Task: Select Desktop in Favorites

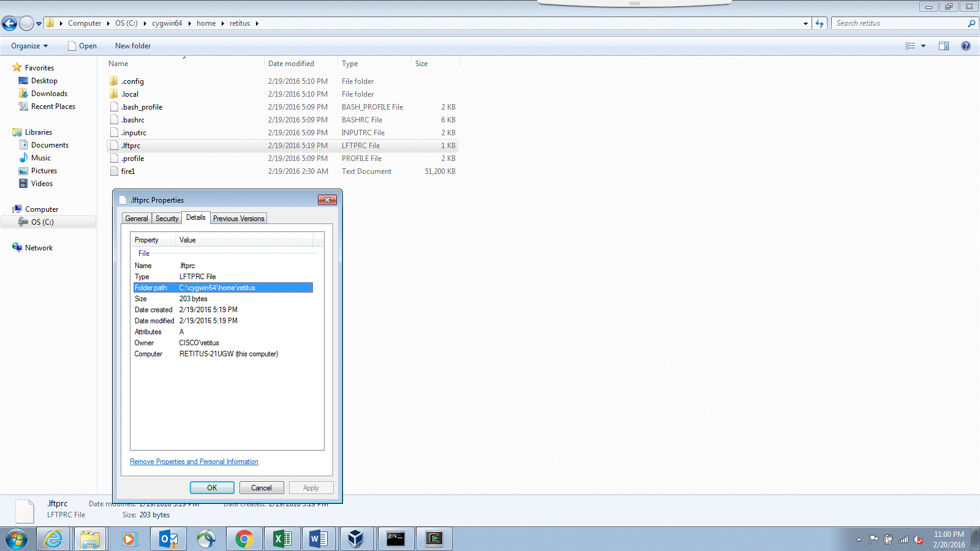Action: (44, 81)
